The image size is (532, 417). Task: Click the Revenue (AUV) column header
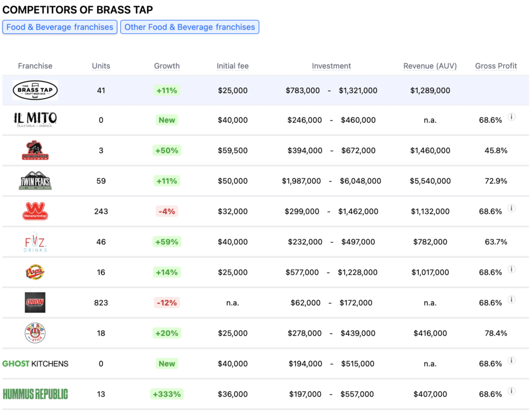pos(430,66)
